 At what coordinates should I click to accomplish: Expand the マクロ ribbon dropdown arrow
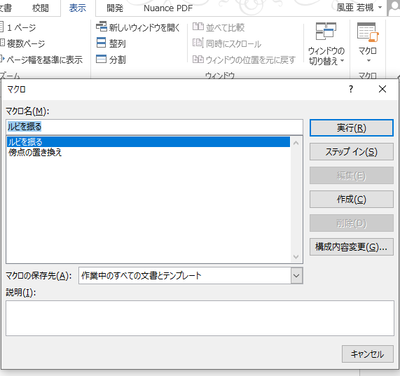tap(368, 61)
